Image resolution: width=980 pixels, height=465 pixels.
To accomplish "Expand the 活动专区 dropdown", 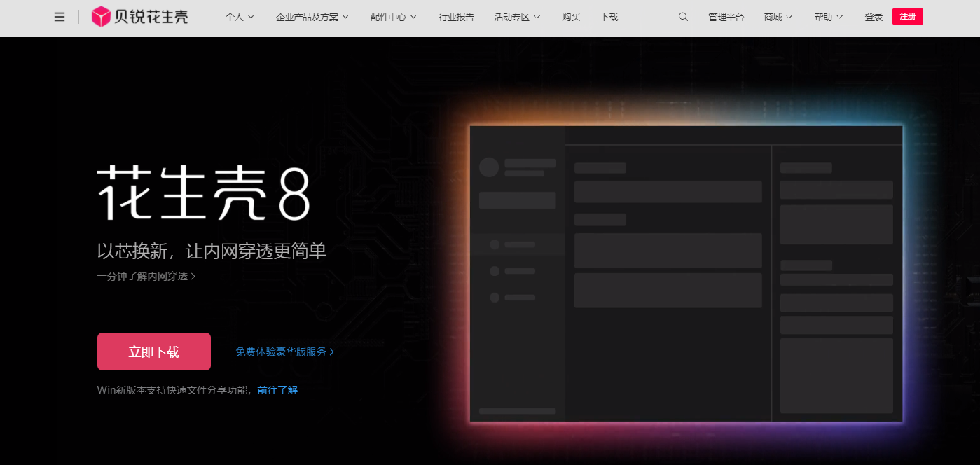I will pos(517,17).
